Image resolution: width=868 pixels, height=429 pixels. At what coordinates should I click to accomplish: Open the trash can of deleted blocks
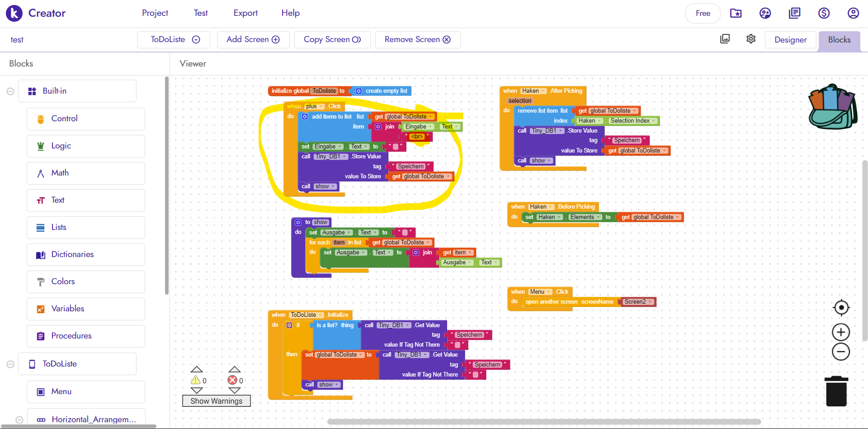click(x=836, y=391)
